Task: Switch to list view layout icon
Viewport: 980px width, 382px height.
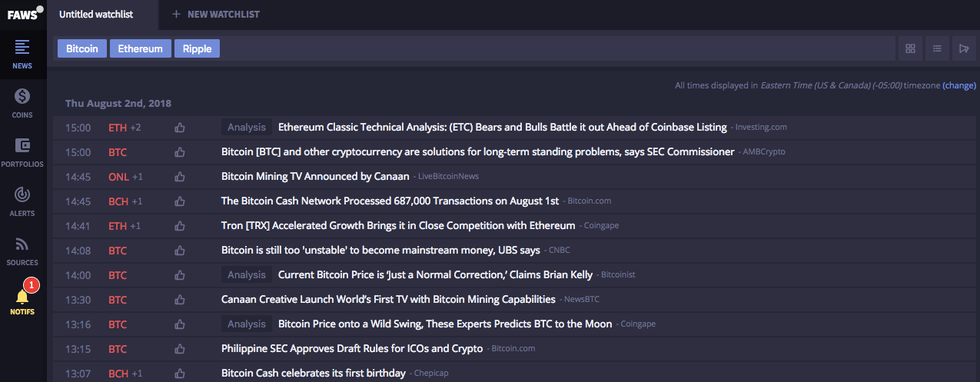Action: click(937, 48)
